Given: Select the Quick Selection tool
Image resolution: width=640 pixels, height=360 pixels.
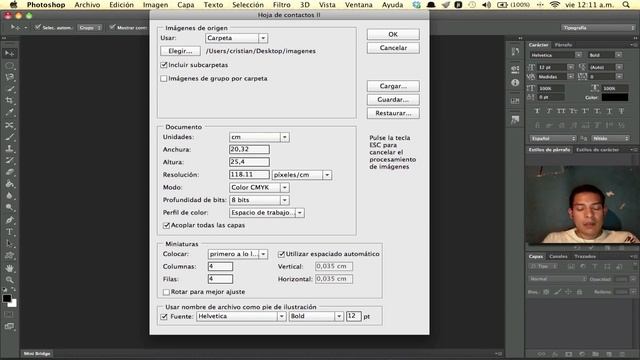Looking at the screenshot, I should (9, 89).
